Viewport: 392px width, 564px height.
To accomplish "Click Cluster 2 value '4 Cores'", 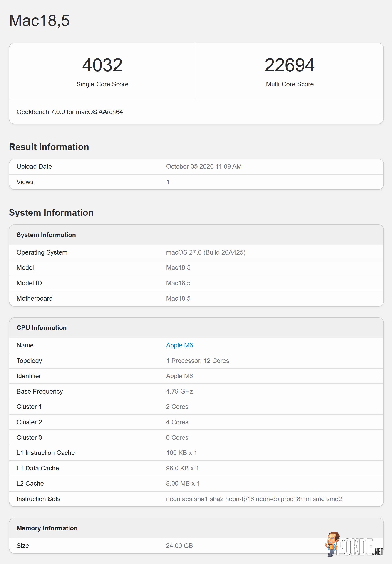I will [x=177, y=422].
